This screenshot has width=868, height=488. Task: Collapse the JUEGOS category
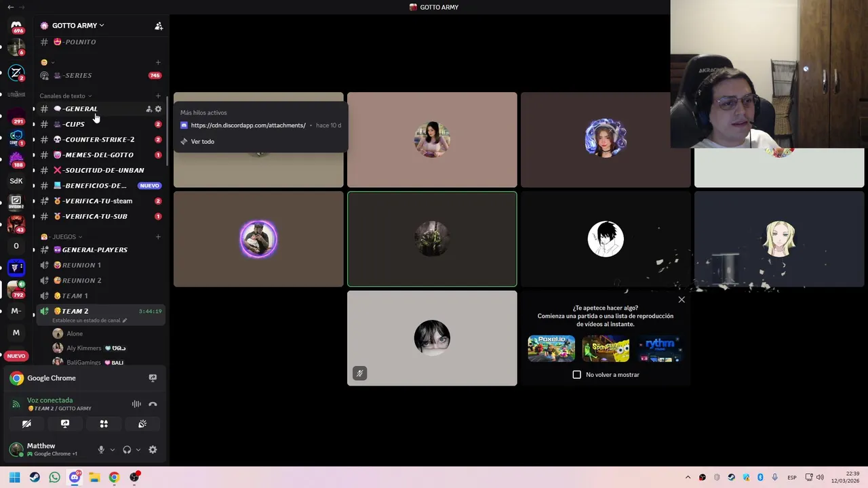(x=62, y=237)
